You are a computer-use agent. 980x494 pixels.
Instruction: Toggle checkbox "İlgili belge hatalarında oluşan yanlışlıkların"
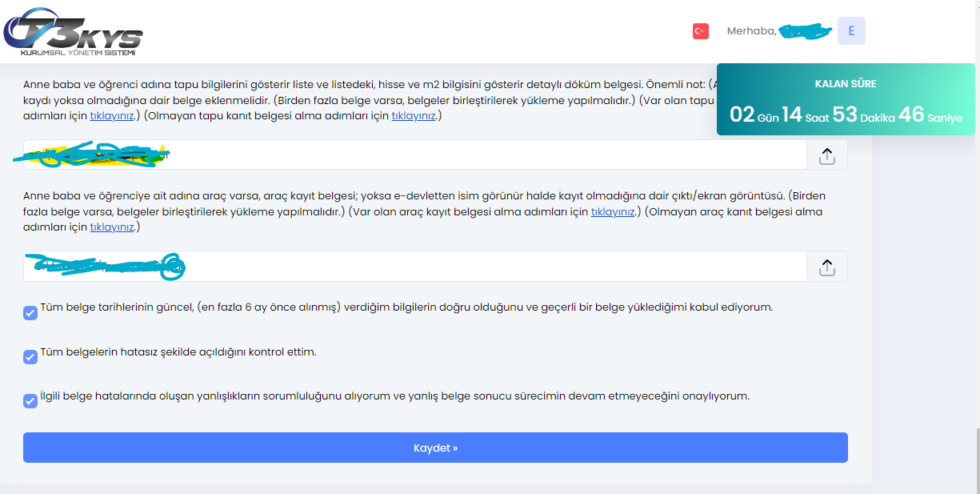click(x=30, y=401)
